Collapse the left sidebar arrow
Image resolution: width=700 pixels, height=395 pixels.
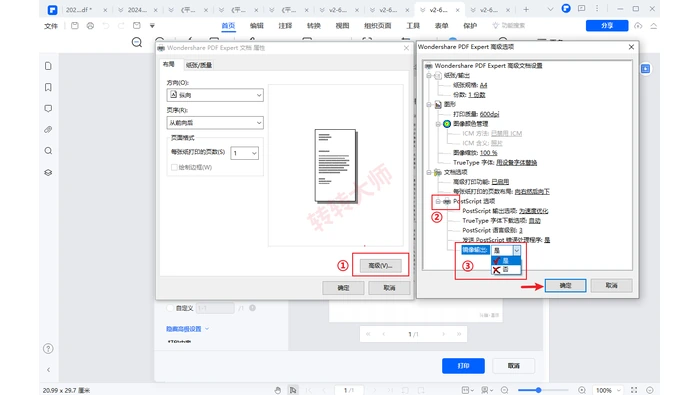[x=48, y=370]
